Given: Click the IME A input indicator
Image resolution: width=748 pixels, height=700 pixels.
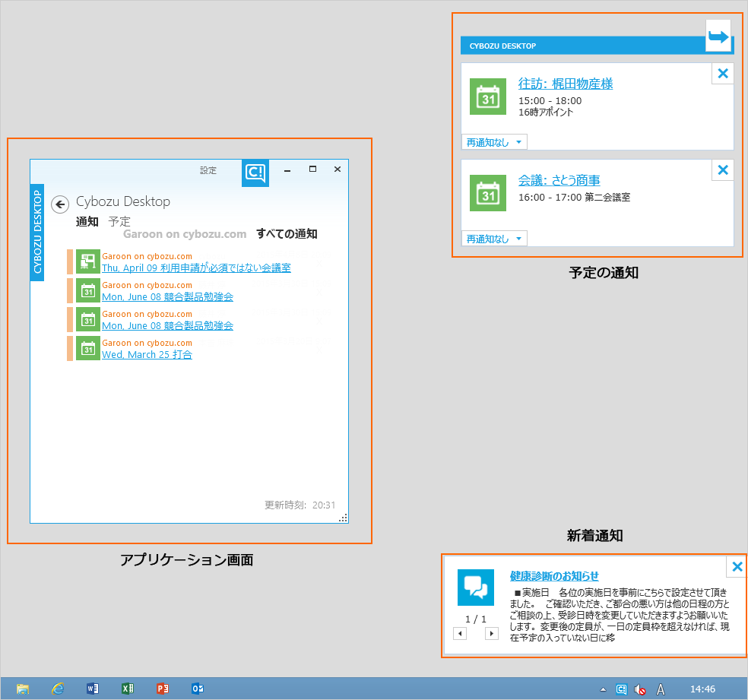Looking at the screenshot, I should click(x=661, y=689).
